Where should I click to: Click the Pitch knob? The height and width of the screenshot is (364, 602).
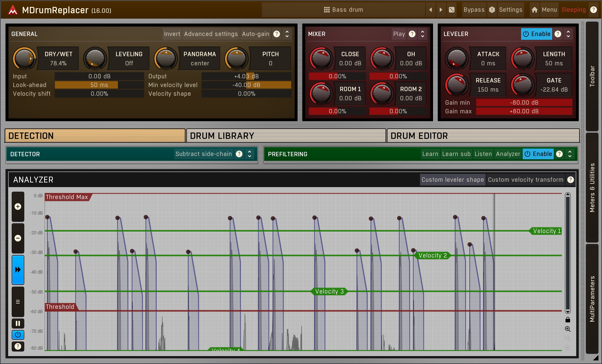click(x=236, y=58)
